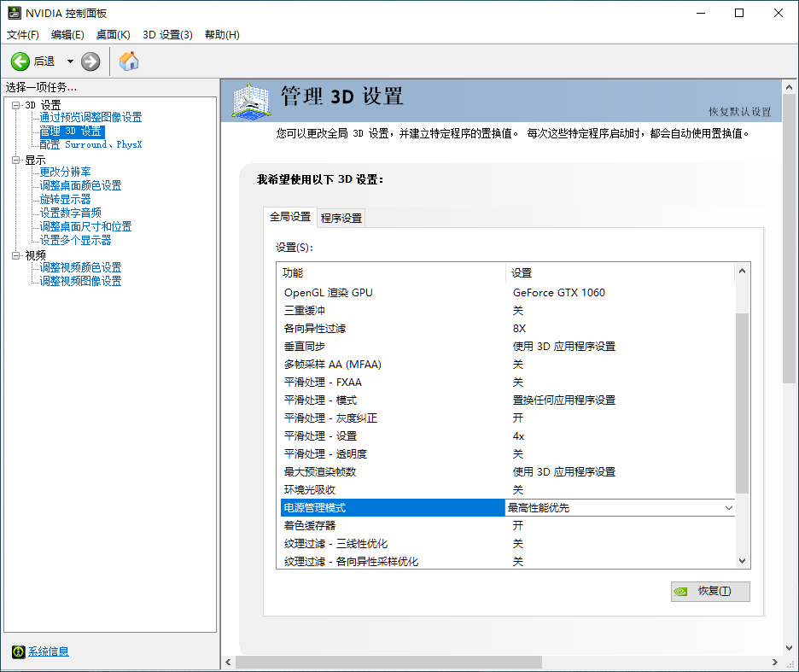Switch to the 程序设置 tab
The height and width of the screenshot is (672, 799).
341,219
